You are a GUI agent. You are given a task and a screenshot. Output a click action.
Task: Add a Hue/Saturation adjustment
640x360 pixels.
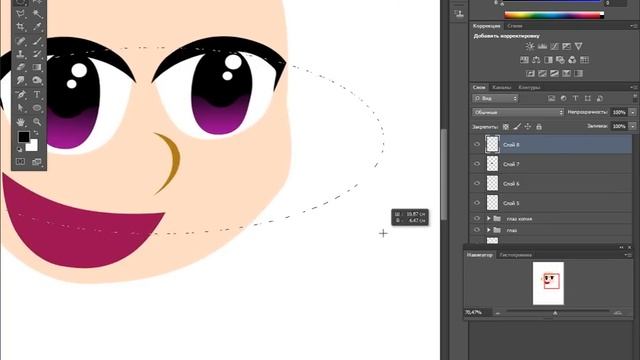524,60
